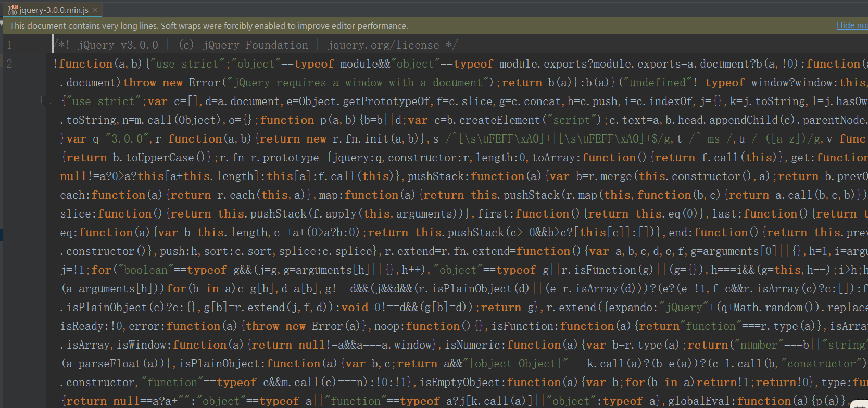Click line number 1 in the gutter
The image size is (868, 408).
pos(9,45)
